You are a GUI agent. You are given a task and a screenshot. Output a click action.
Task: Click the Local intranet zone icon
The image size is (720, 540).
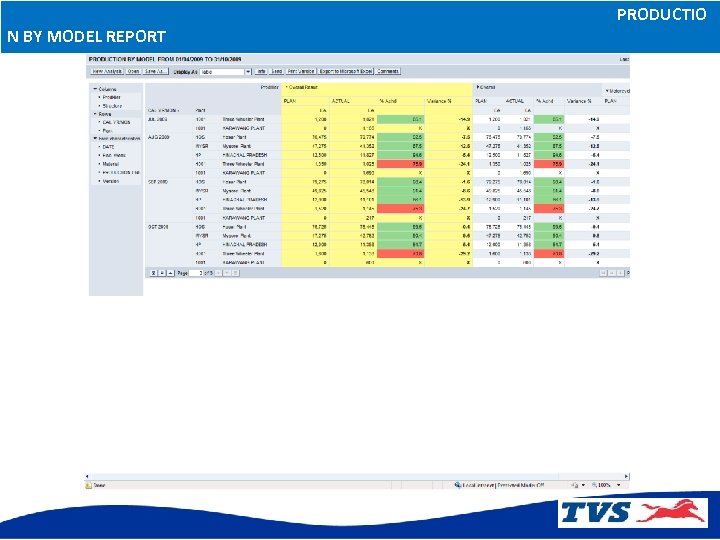click(x=457, y=485)
